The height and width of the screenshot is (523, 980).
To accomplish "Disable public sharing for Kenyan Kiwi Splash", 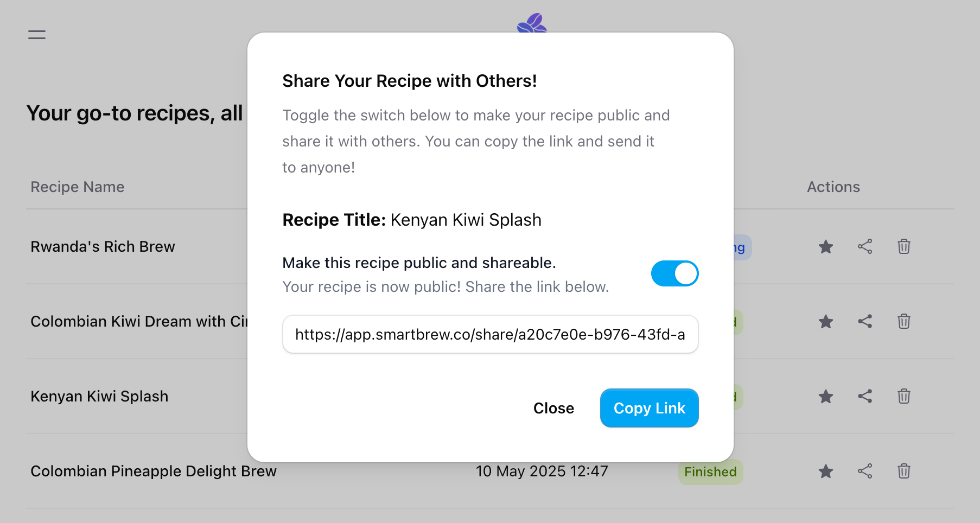I will tap(674, 273).
